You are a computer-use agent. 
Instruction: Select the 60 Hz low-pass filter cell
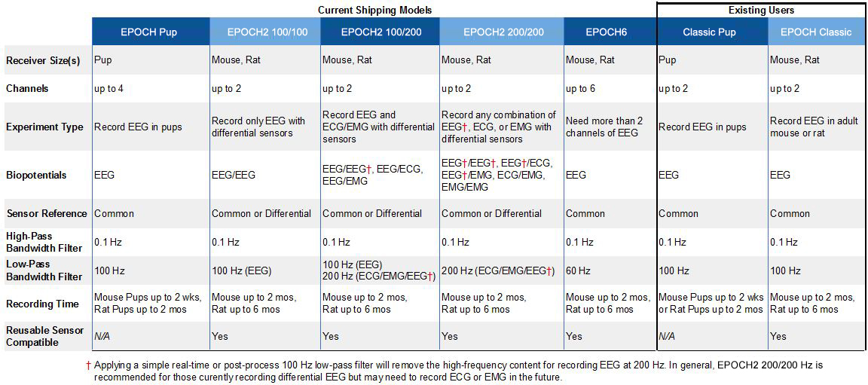[579, 270]
